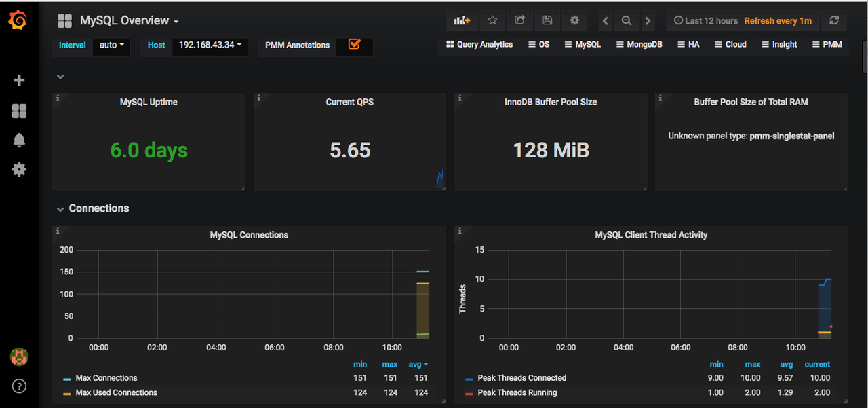Open MySQL Client Thread Activity panel title menu
Image resolution: width=868 pixels, height=408 pixels.
click(651, 235)
